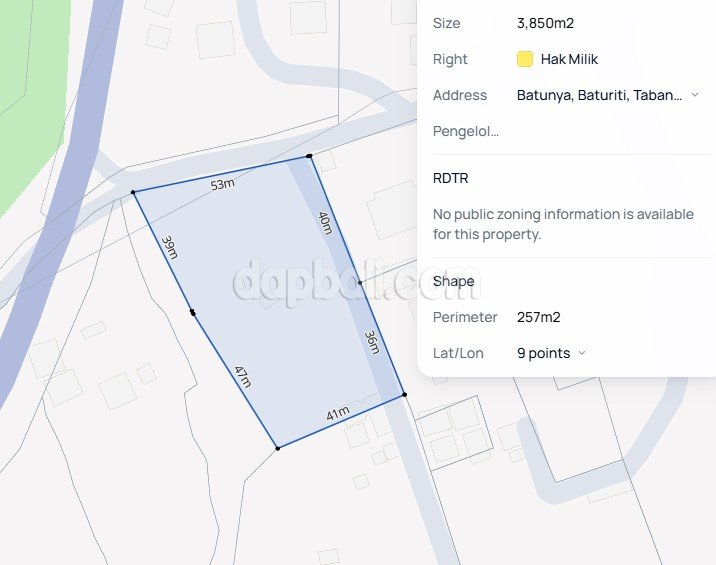716x565 pixels.
Task: Select the 41m edge length label
Action: click(x=337, y=413)
